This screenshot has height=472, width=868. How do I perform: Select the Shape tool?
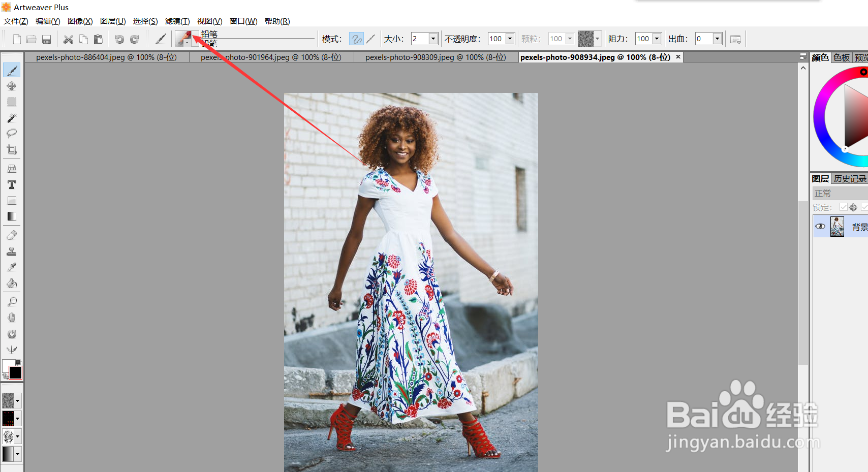tap(12, 200)
